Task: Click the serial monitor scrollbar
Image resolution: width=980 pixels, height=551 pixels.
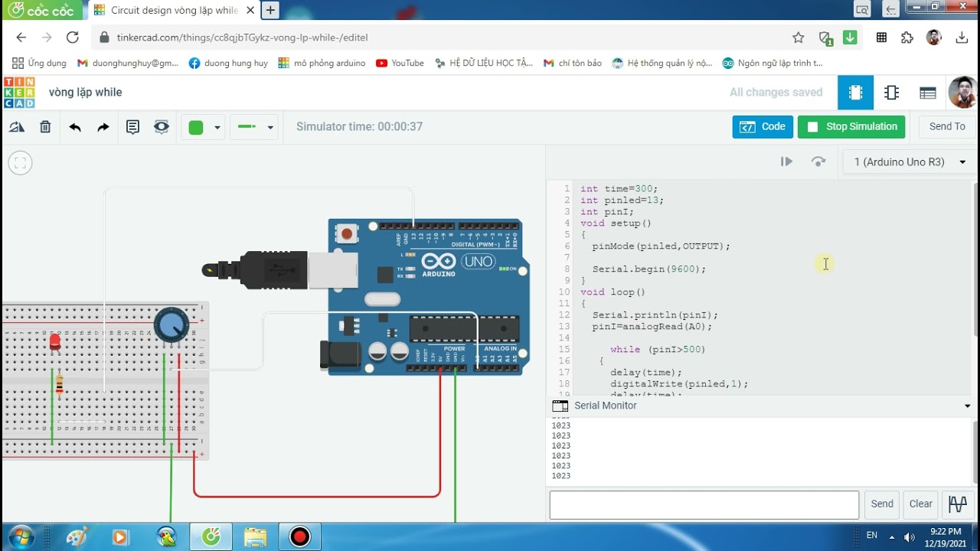Action: coord(975,451)
